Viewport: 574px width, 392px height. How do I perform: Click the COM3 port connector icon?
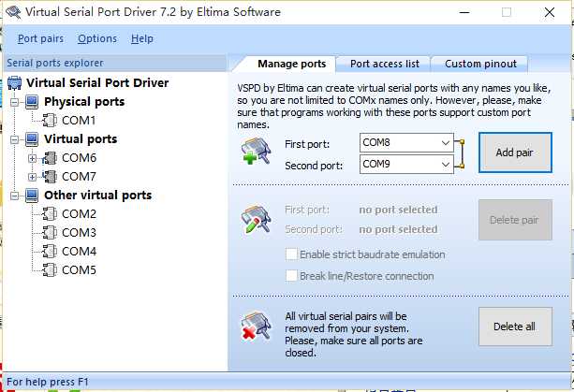50,233
